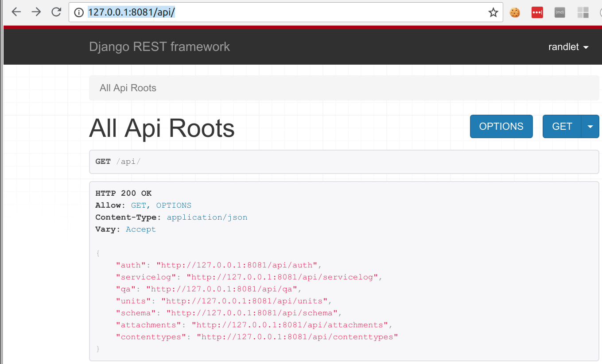602x364 pixels.
Task: Follow the api/attachments link
Action: point(290,325)
